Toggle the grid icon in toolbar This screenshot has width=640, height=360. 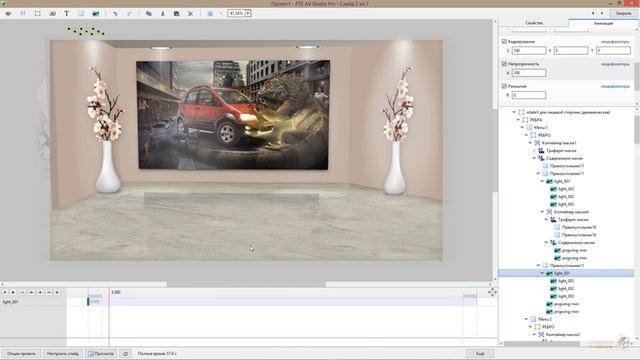210,13
